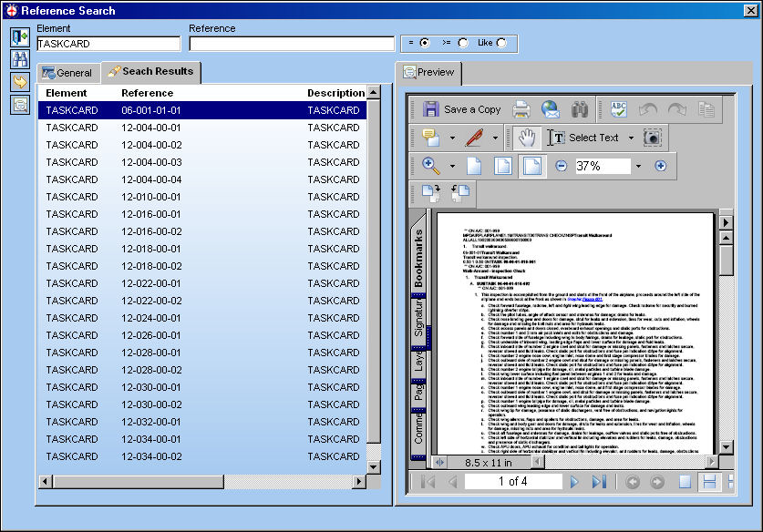Open the pen markup tool dropdown arrow
Screen dimensions: 763x532
pyautogui.click(x=495, y=138)
